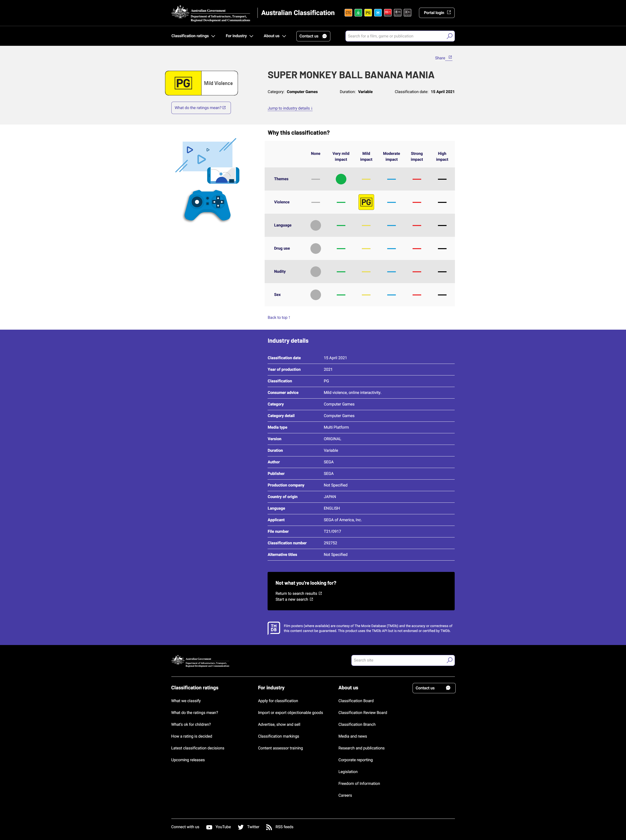Click the Back to top link

[x=279, y=318]
